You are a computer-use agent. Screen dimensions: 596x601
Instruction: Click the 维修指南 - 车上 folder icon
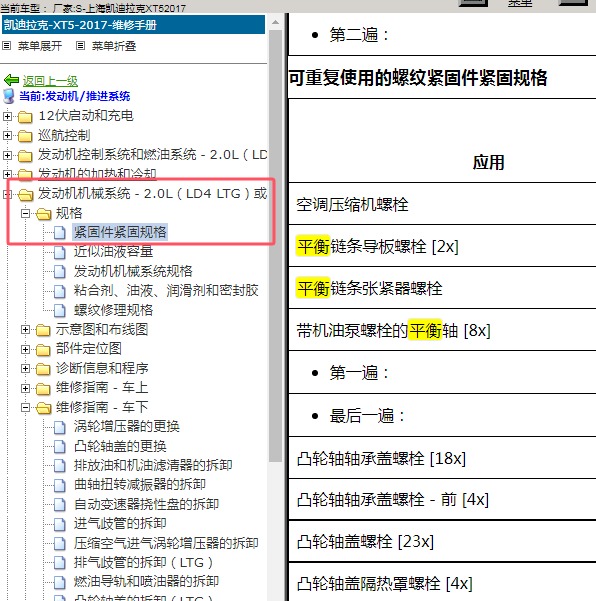43,389
